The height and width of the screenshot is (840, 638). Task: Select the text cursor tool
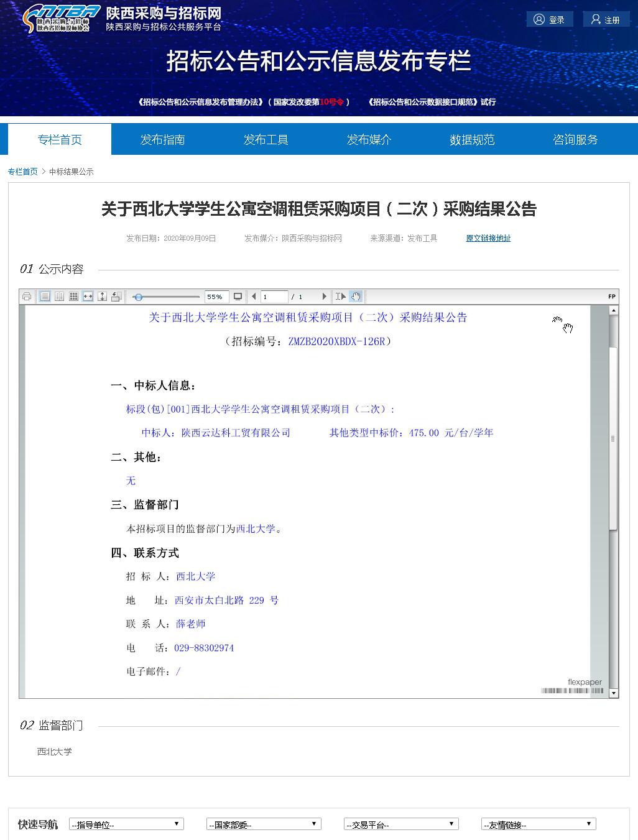click(340, 297)
